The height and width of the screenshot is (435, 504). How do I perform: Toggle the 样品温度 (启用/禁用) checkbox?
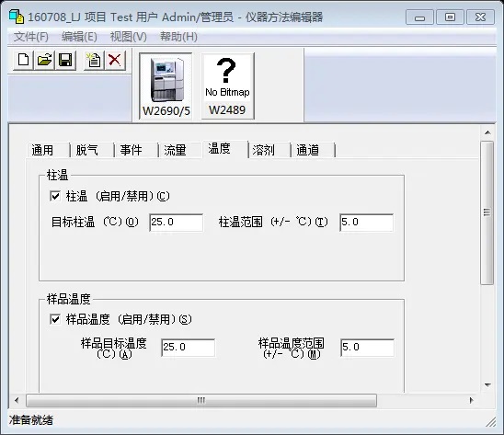55,319
